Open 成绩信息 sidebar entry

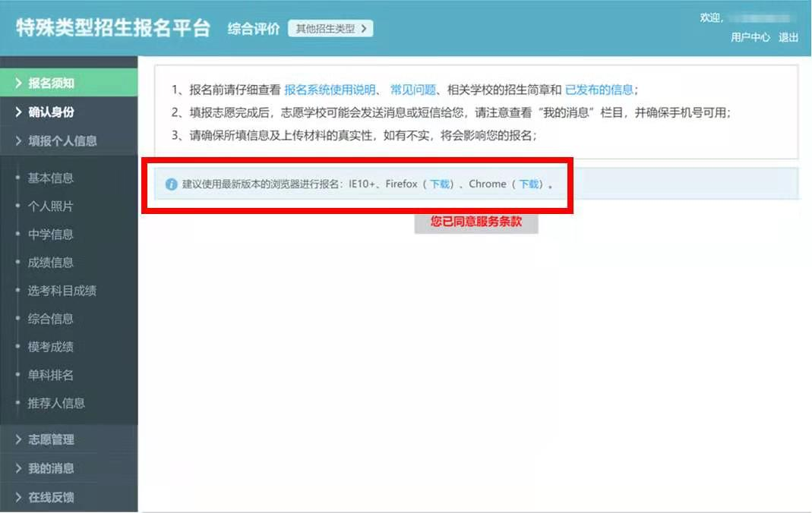pyautogui.click(x=51, y=263)
